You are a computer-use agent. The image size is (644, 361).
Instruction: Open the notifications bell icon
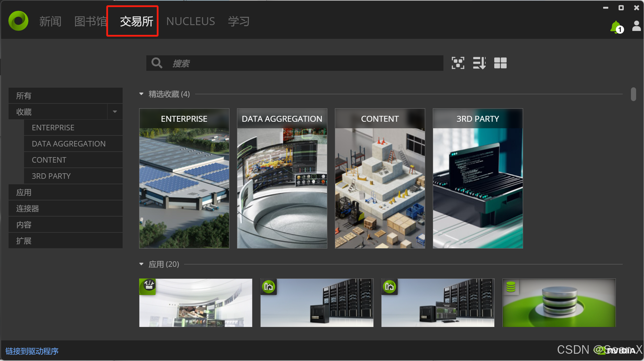(x=616, y=27)
